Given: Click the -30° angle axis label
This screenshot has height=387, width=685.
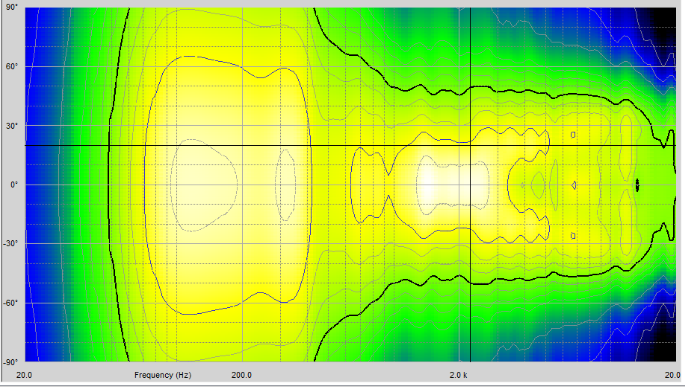Looking at the screenshot, I should (10, 243).
